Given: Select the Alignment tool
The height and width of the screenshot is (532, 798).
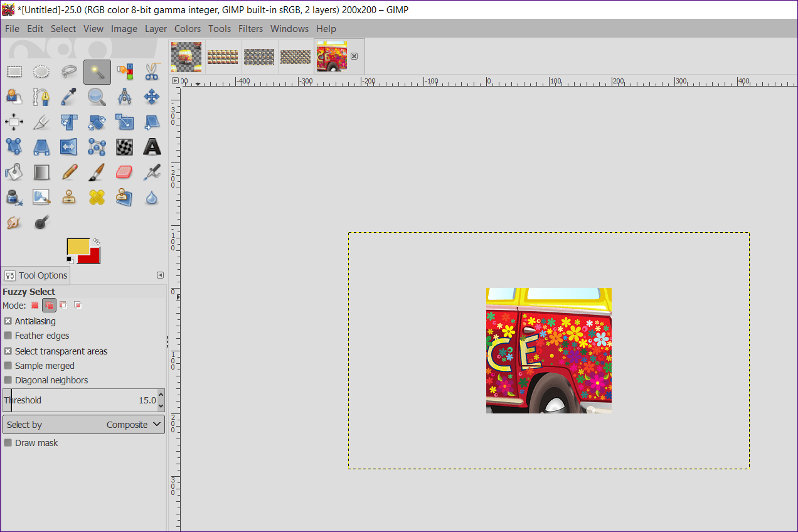Looking at the screenshot, I should coord(14,122).
